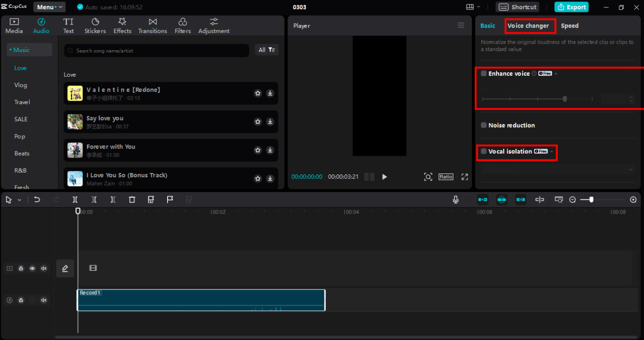Toggle auto snapping
The width and height of the screenshot is (644, 340).
[x=501, y=199]
